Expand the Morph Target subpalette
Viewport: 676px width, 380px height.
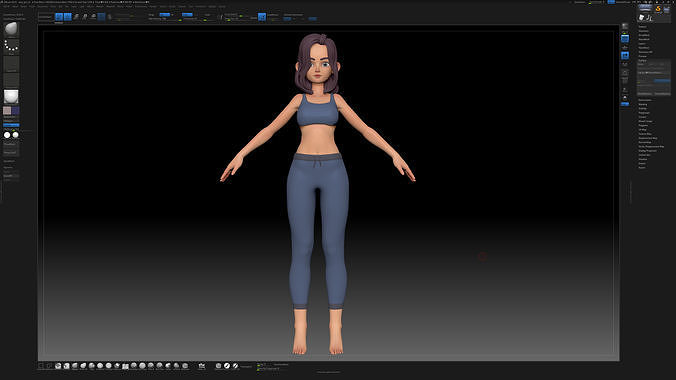[645, 121]
